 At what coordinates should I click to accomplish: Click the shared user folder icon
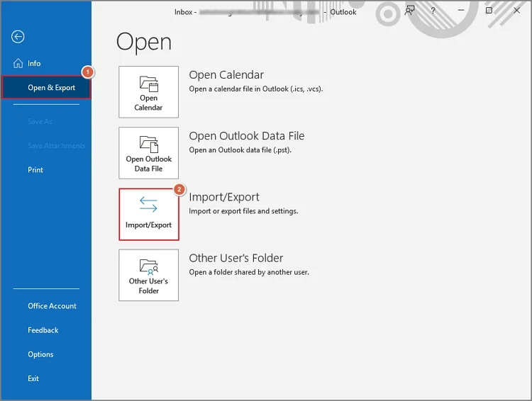pos(149,267)
